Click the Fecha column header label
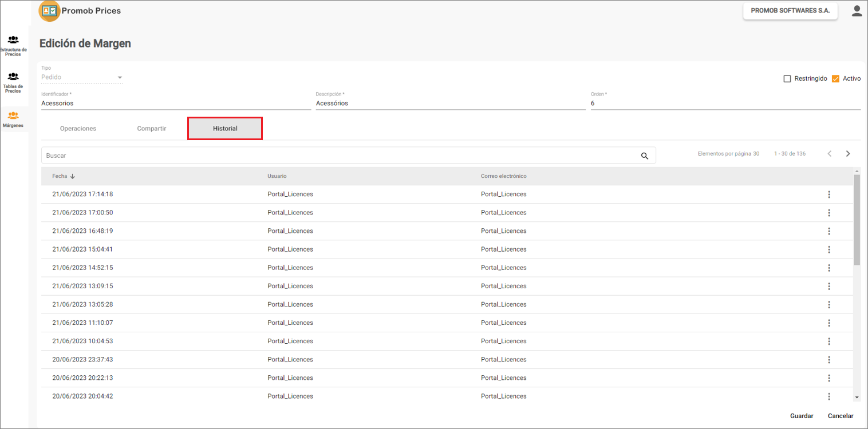This screenshot has height=429, width=868. 60,176
